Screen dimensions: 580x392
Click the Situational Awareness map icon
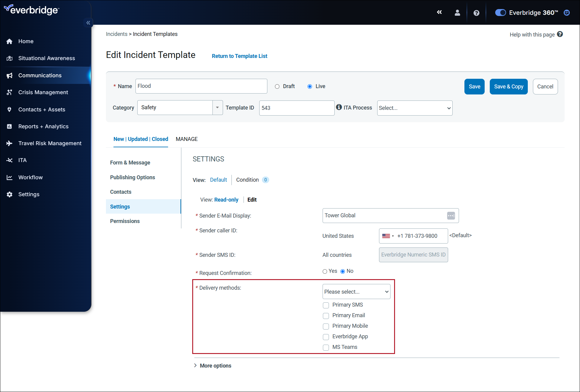pos(10,58)
